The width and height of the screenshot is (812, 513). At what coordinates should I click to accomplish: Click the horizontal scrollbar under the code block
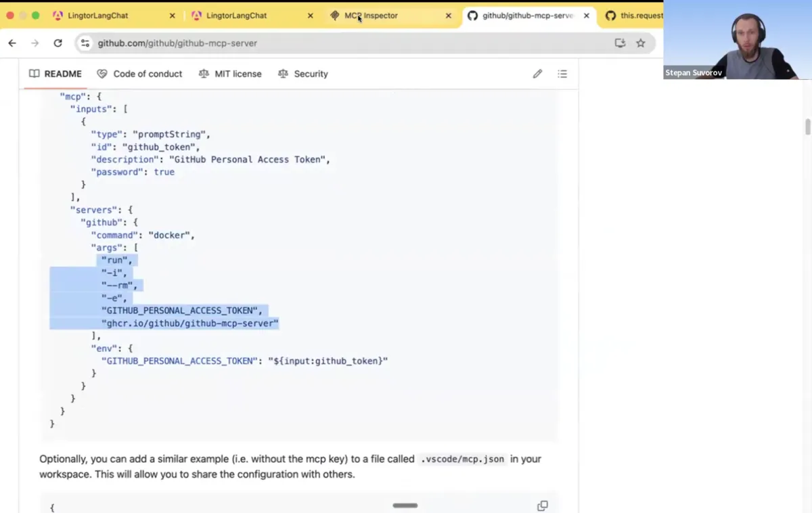click(x=405, y=506)
